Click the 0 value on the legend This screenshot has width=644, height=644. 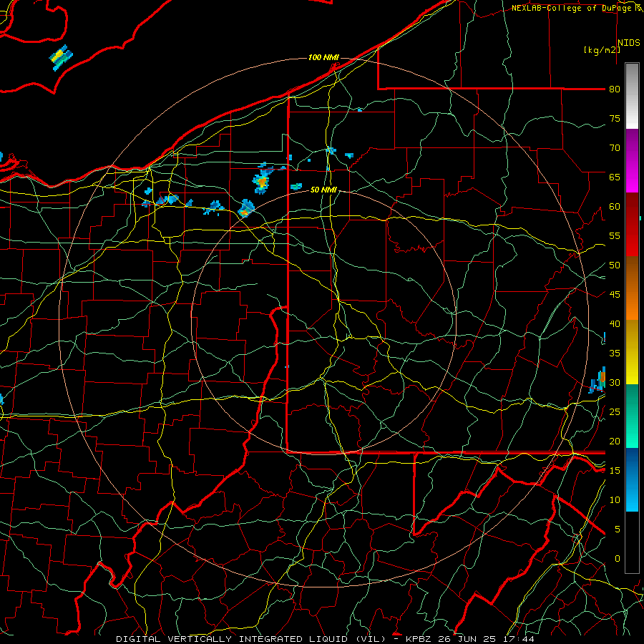pos(617,559)
